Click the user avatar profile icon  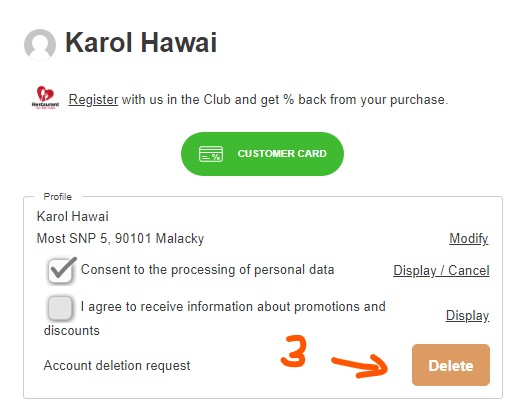[x=40, y=45]
